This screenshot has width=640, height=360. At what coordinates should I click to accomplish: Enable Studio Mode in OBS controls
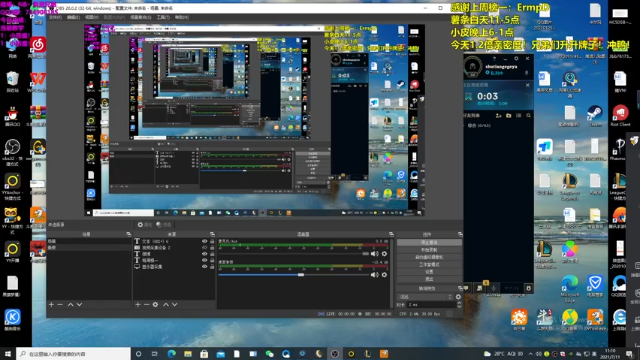(429, 264)
